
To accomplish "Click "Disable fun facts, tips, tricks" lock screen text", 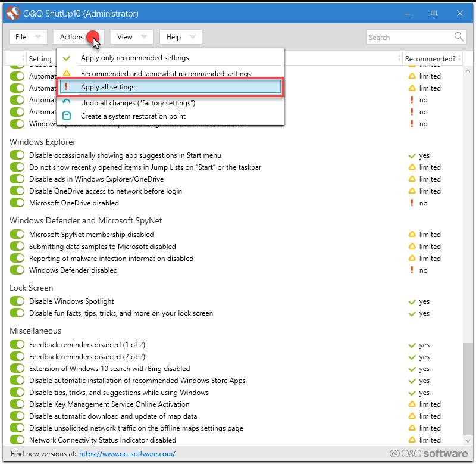I will tap(121, 313).
